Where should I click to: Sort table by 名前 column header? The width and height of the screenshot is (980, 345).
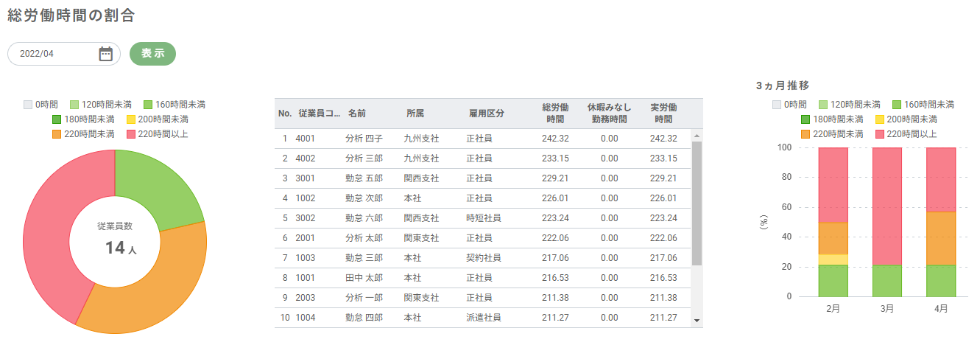coord(357,114)
